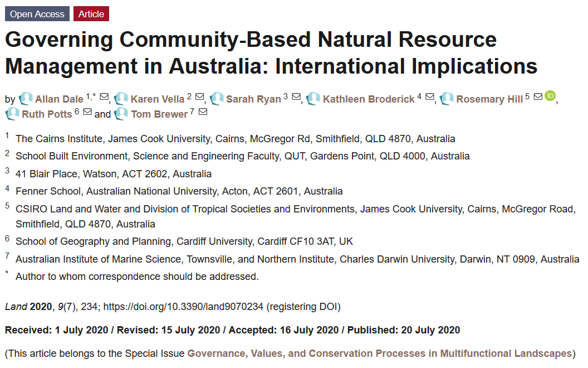Open the Open Access badge
Image resolution: width=588 pixels, height=368 pixels.
click(x=37, y=13)
